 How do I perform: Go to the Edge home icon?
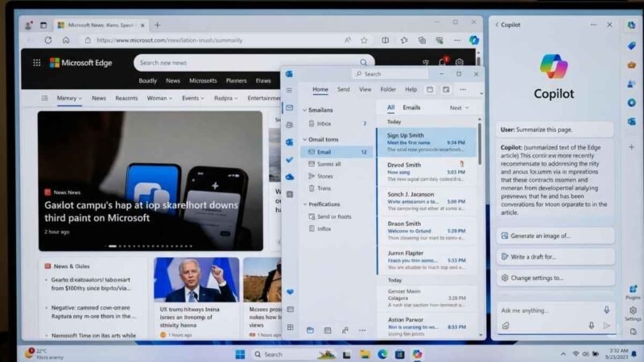coord(66,40)
